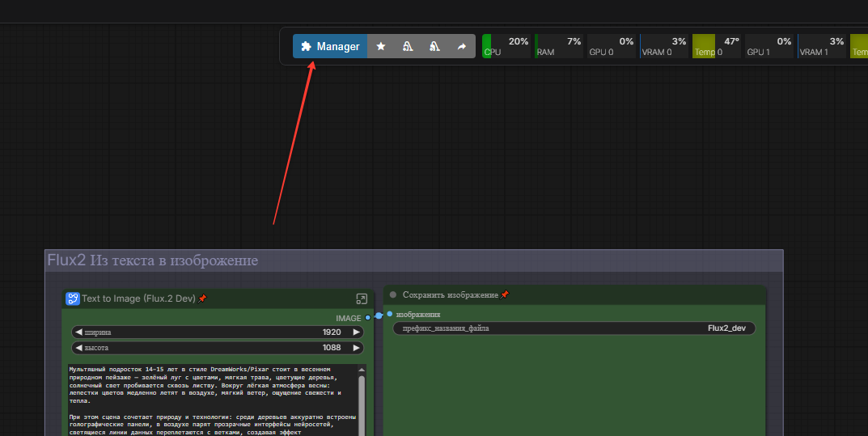Click the second model-unload icon before share arrow
The width and height of the screenshot is (868, 436).
434,47
